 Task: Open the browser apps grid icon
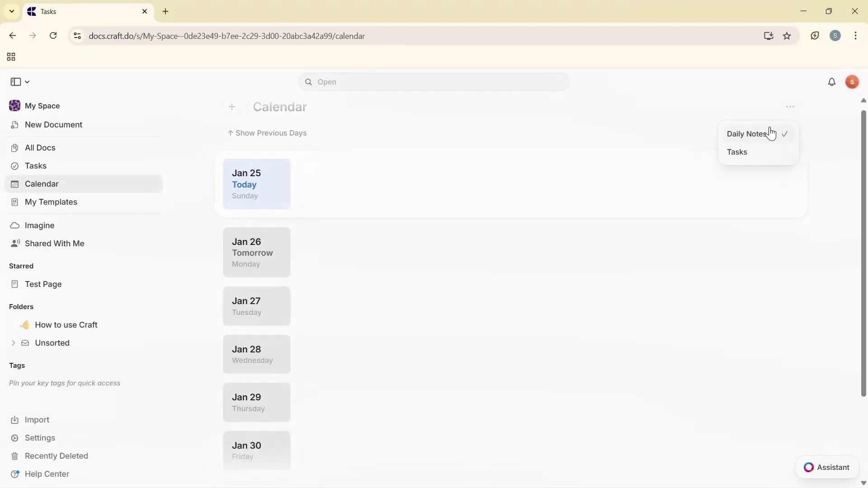[x=11, y=57]
